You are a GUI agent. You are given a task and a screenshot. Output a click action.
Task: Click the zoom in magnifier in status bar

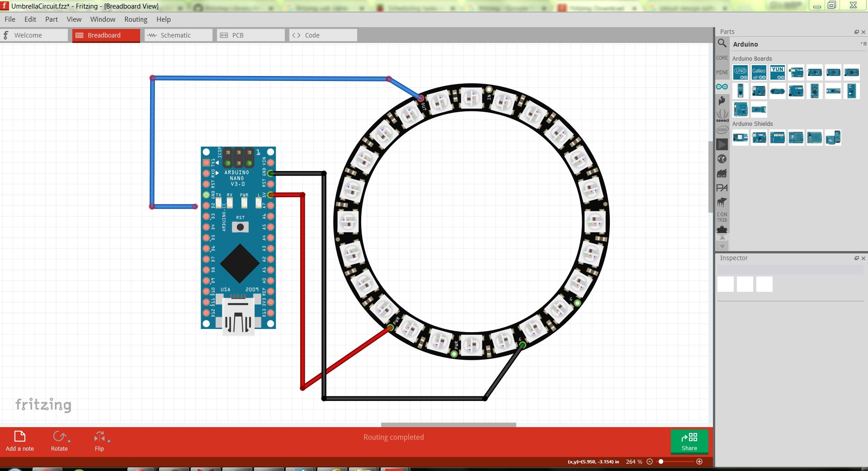point(699,462)
